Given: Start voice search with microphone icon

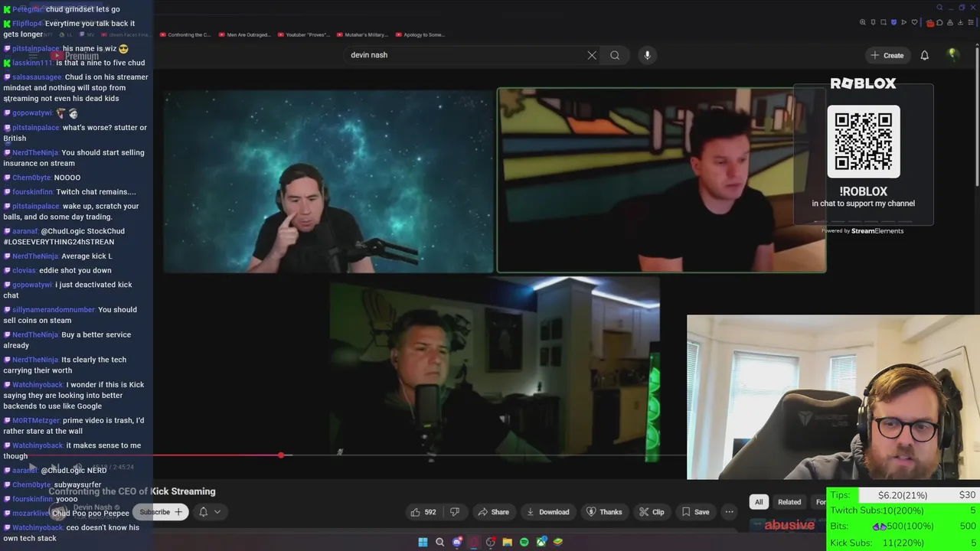Looking at the screenshot, I should pos(647,55).
